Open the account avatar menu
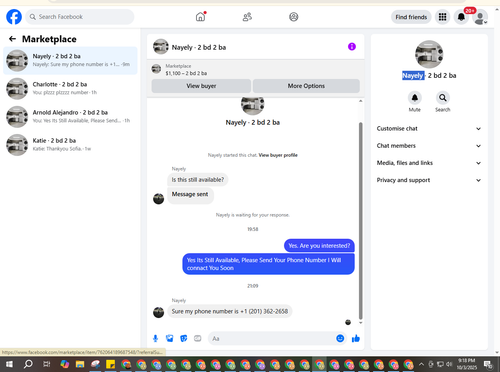The height and width of the screenshot is (372, 500). 480,18
